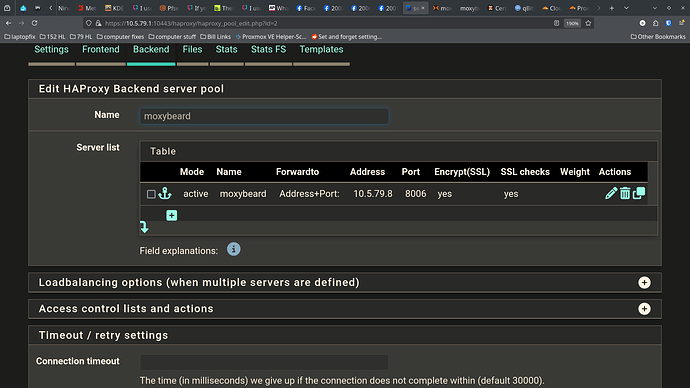
Task: Open Set and forget setting bookmark
Action: click(346, 37)
